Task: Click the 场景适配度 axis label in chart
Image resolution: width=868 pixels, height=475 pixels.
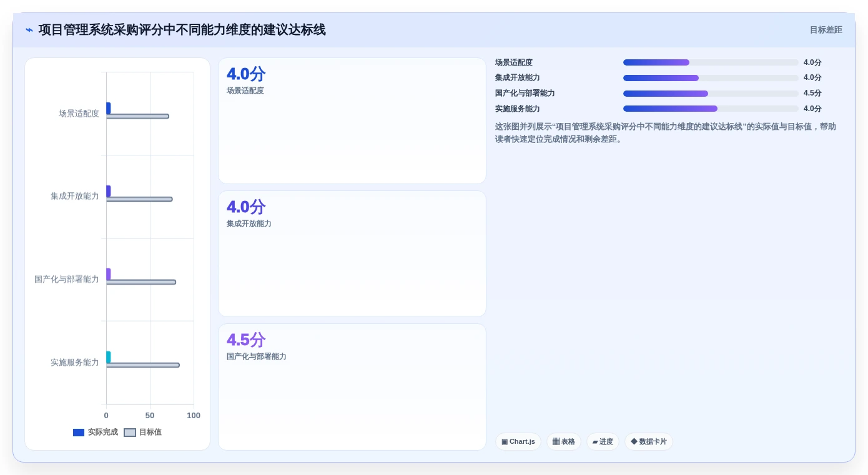Action: click(x=79, y=114)
